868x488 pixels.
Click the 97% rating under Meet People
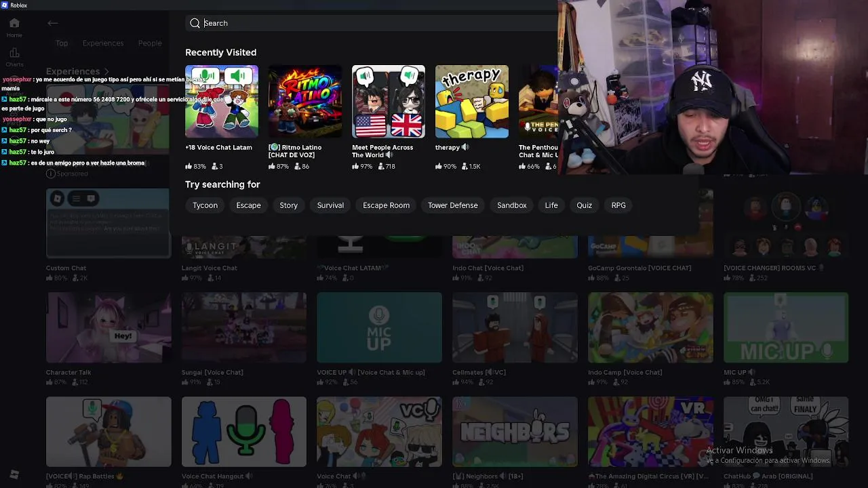pos(362,166)
